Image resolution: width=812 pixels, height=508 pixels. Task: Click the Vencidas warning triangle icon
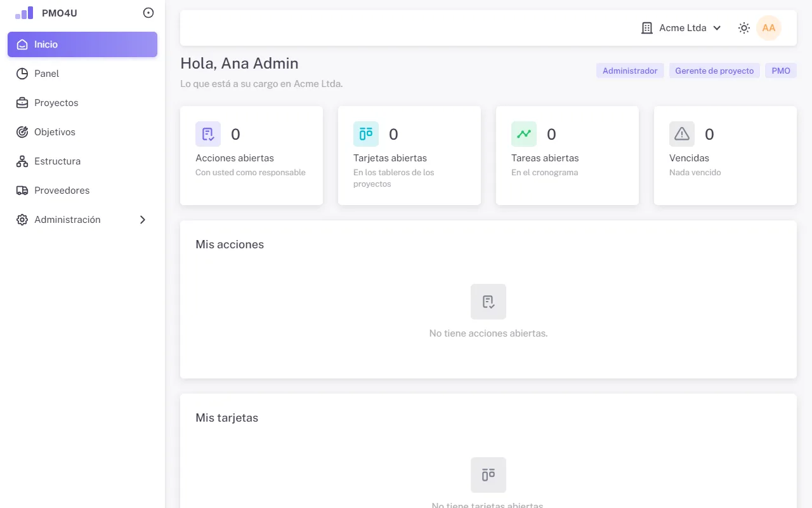point(682,134)
